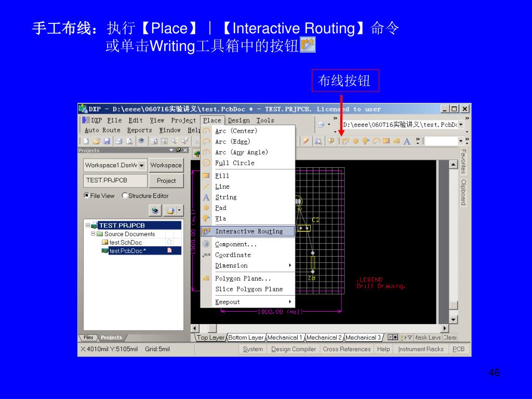The image size is (532, 399).
Task: Collapse the Source Documents folder node
Action: pyautogui.click(x=93, y=234)
